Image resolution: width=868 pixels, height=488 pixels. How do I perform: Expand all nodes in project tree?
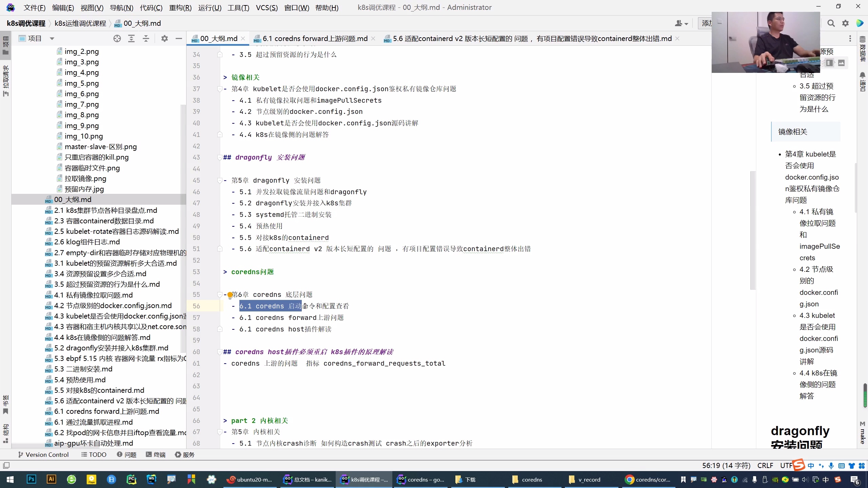[132, 38]
